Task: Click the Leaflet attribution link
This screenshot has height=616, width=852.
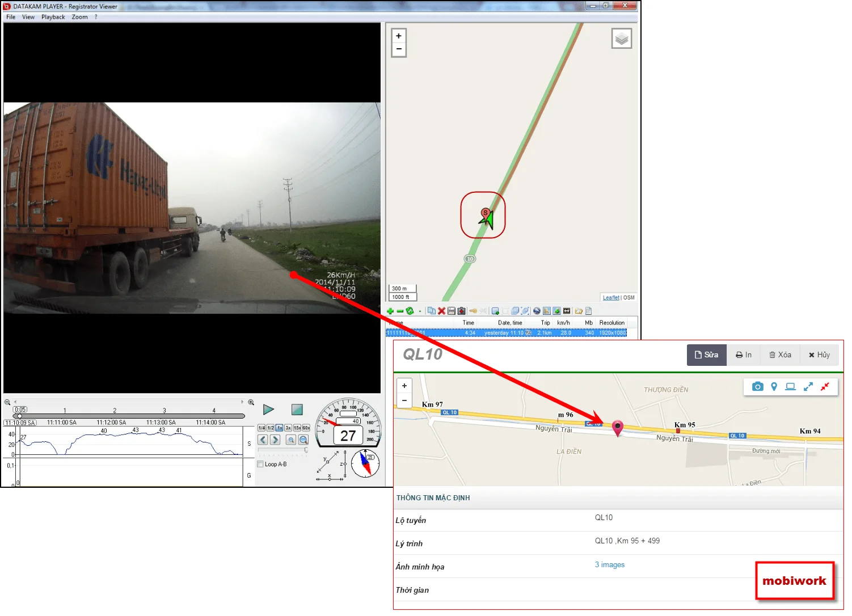Action: point(611,298)
